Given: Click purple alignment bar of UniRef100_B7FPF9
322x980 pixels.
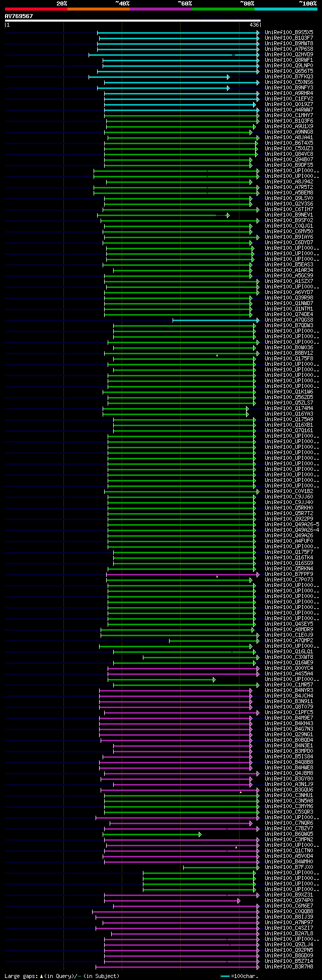Looking at the screenshot, I should pos(183,574).
